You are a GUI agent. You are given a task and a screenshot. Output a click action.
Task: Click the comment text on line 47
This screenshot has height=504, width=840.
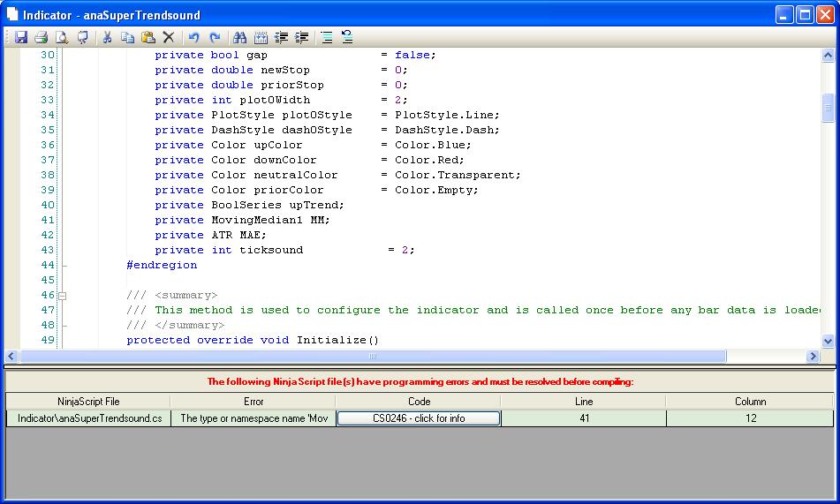(x=488, y=310)
